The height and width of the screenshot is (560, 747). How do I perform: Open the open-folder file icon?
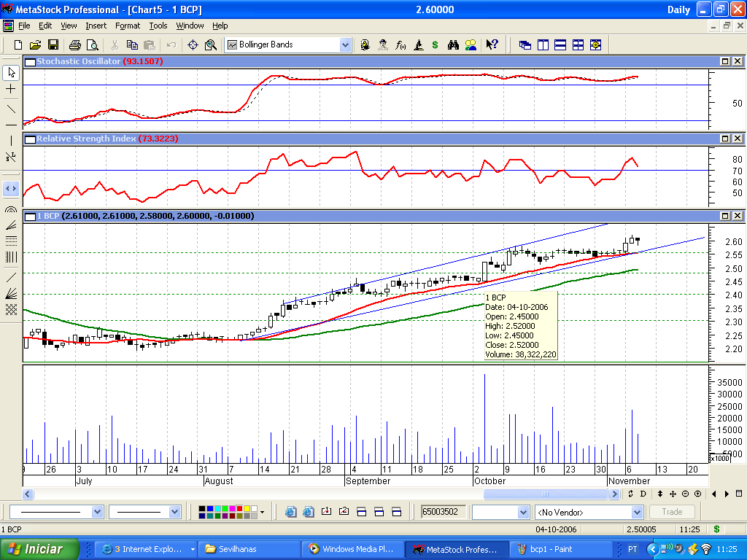[x=35, y=44]
